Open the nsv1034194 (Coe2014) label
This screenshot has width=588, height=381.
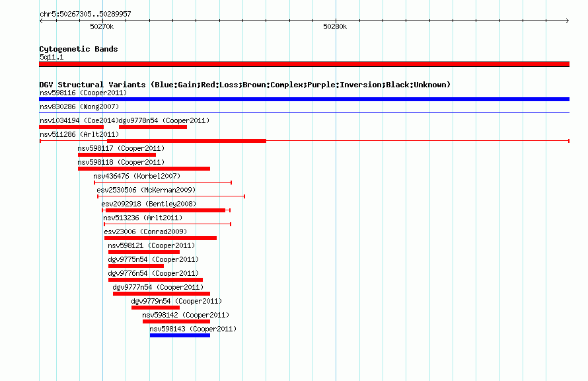79,120
